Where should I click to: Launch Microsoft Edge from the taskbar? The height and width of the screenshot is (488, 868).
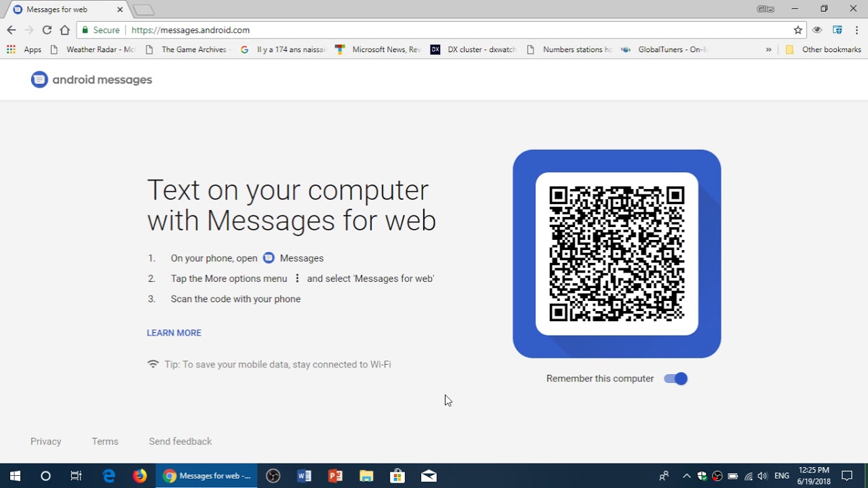108,476
